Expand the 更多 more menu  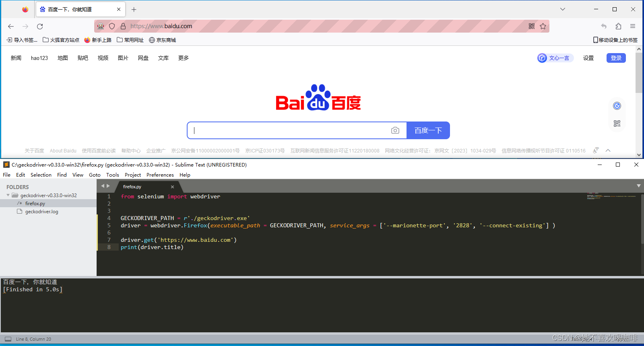coord(184,58)
